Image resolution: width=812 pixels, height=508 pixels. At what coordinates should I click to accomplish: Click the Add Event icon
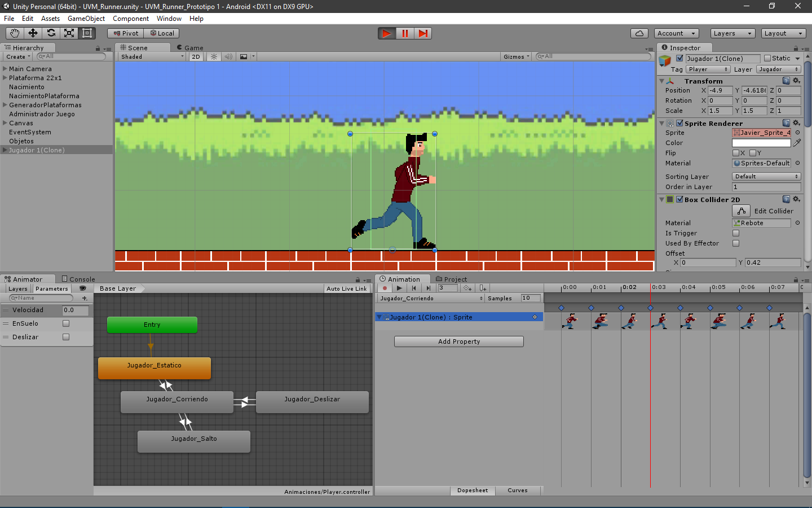pyautogui.click(x=483, y=288)
